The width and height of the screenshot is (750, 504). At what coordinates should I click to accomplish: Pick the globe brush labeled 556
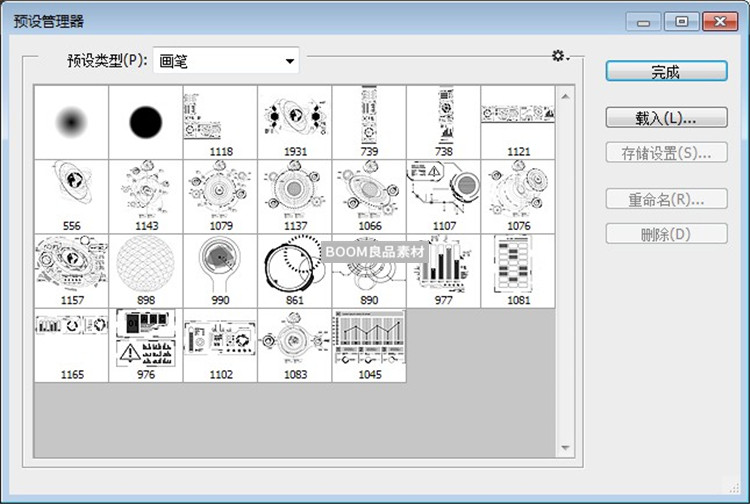[x=71, y=196]
